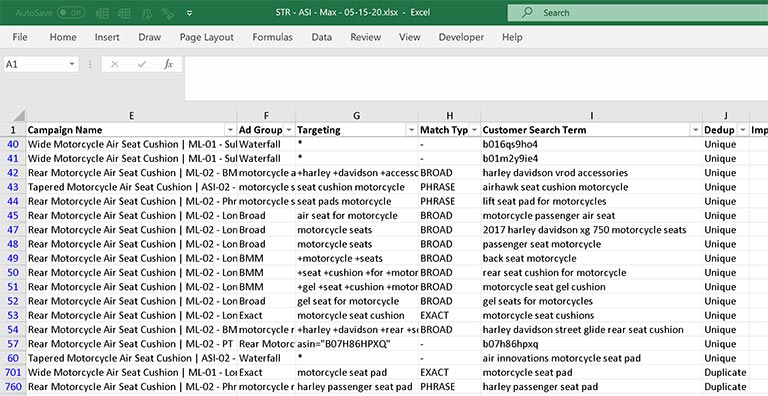Select column F header
Screen dimensions: 768x396
(266, 116)
